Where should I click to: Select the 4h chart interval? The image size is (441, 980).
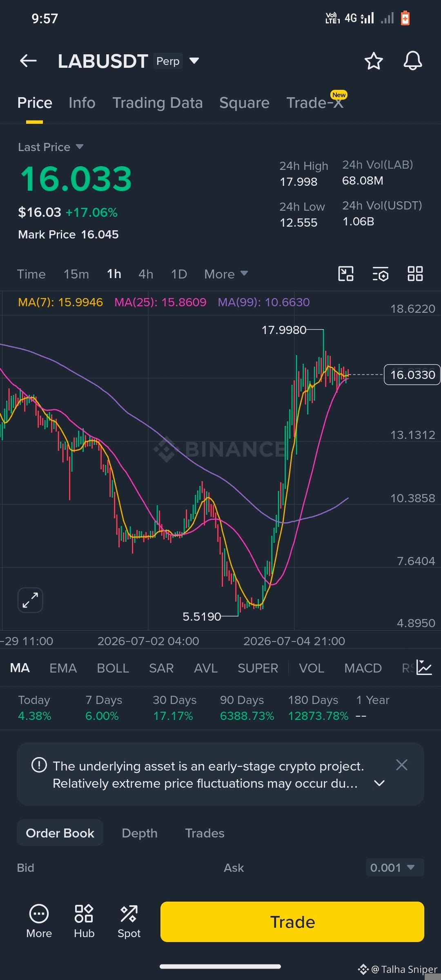[146, 274]
